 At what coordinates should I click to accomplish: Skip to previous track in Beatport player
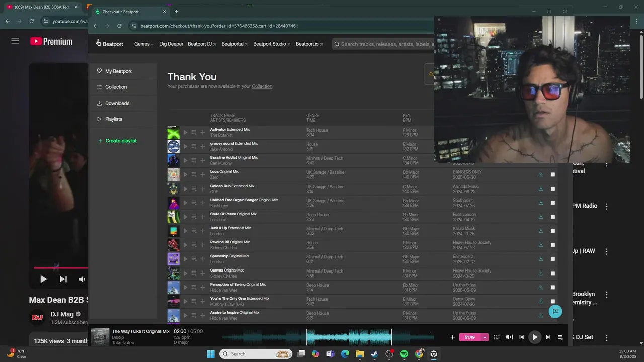[x=522, y=337]
